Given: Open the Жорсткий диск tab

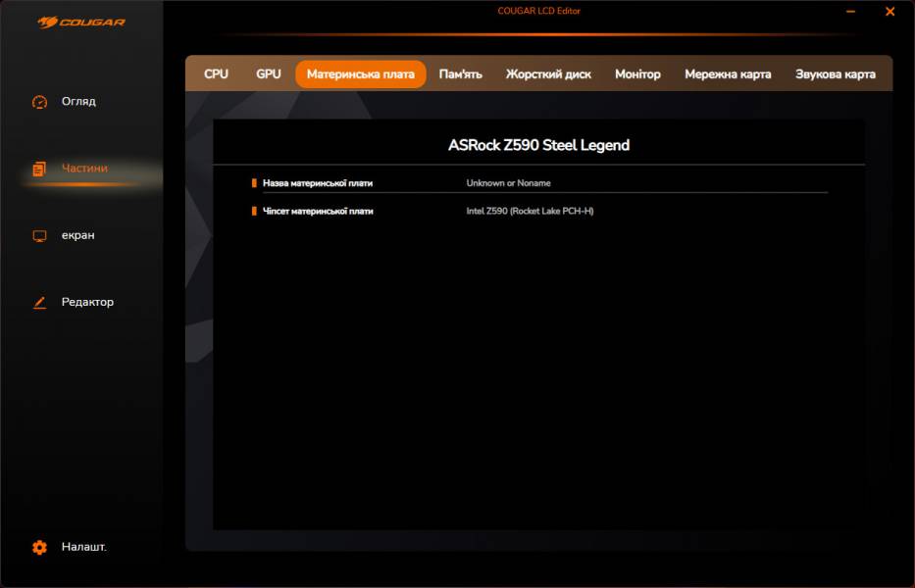Looking at the screenshot, I should pyautogui.click(x=548, y=74).
